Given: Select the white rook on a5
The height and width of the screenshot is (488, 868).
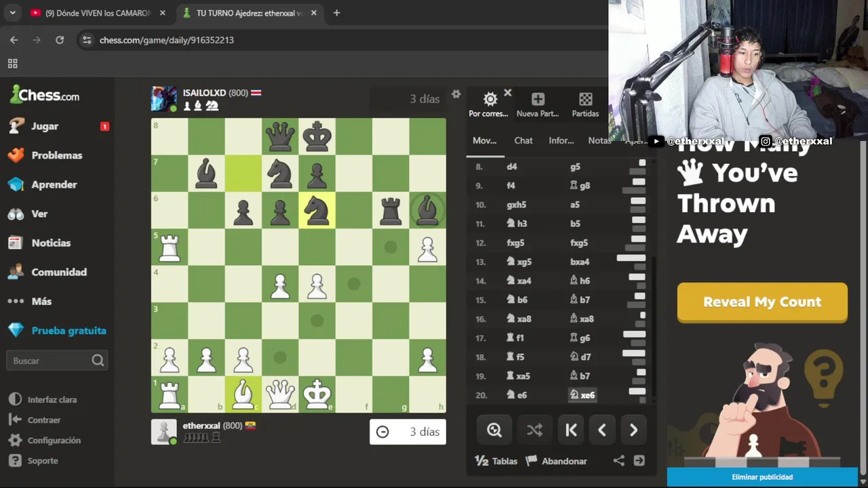Looking at the screenshot, I should point(170,247).
